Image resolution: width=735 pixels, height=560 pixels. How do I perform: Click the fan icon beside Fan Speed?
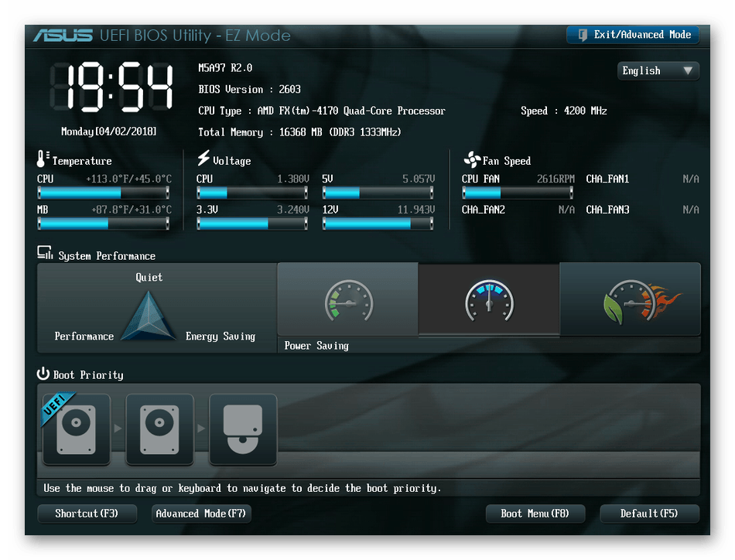471,160
